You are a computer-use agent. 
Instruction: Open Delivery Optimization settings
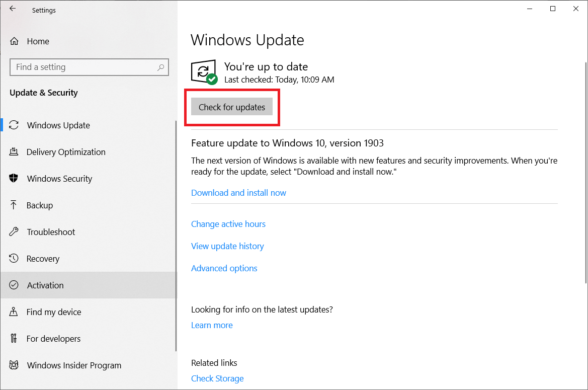[x=89, y=152]
